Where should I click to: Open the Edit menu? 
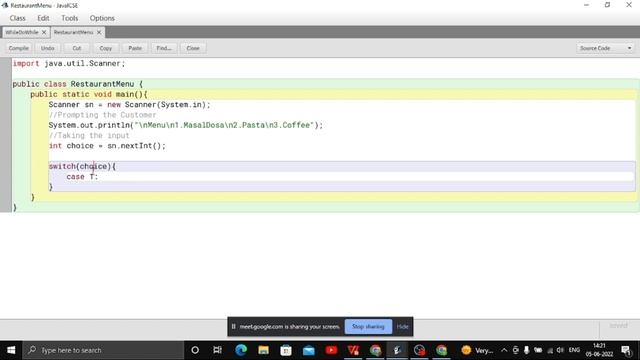click(43, 18)
